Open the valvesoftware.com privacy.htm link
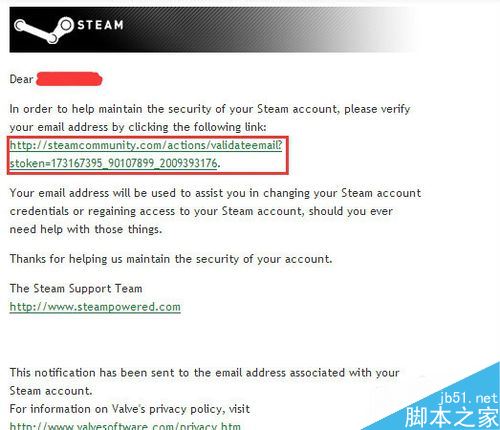500x430 pixels. click(x=125, y=425)
